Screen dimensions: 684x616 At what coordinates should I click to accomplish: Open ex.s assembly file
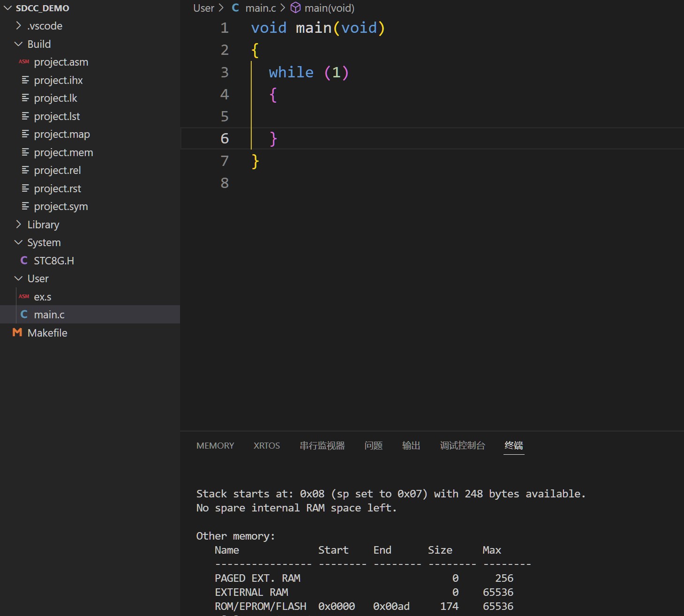pyautogui.click(x=43, y=297)
